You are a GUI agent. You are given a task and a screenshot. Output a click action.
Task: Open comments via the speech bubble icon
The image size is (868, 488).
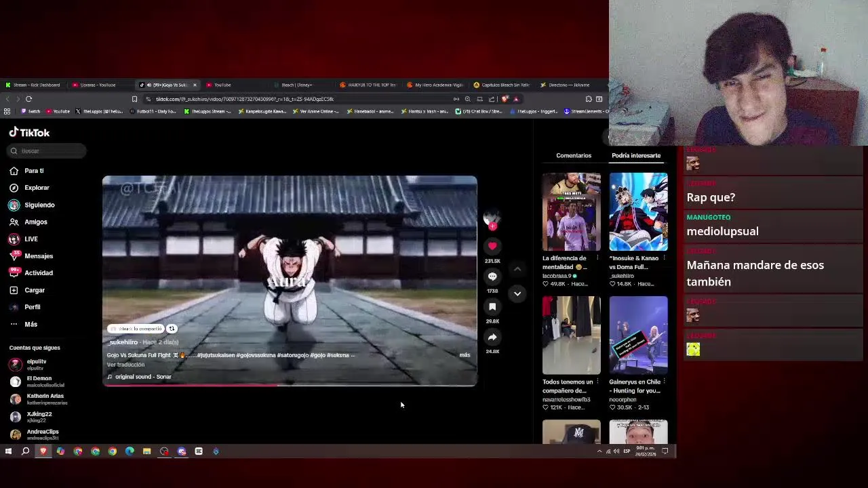tap(492, 277)
